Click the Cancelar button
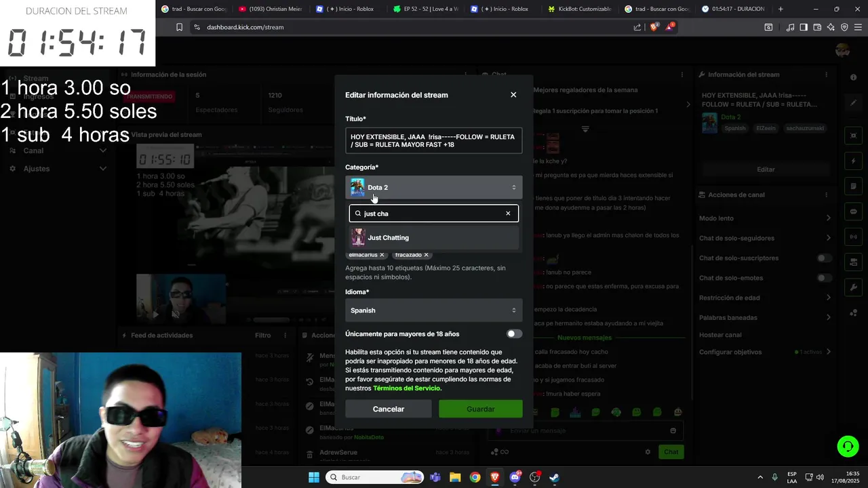Screen dimensions: 868x488 point(389,409)
